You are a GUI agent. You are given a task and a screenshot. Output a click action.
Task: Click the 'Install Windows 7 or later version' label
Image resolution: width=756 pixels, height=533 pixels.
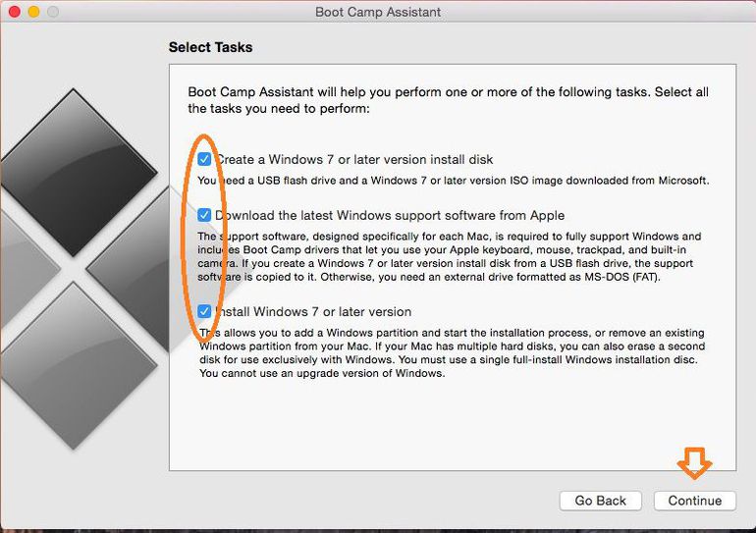[x=313, y=311]
